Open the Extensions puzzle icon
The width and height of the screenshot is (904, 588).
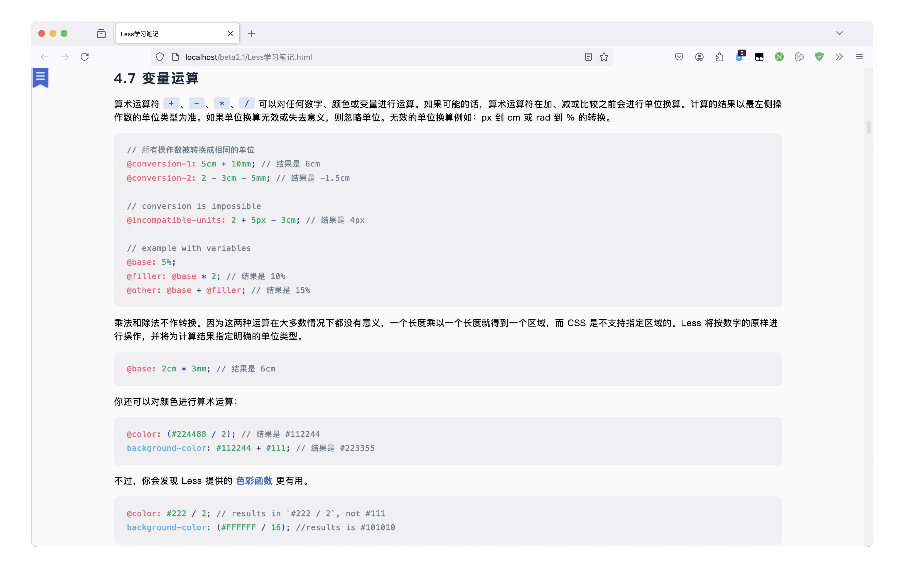719,57
